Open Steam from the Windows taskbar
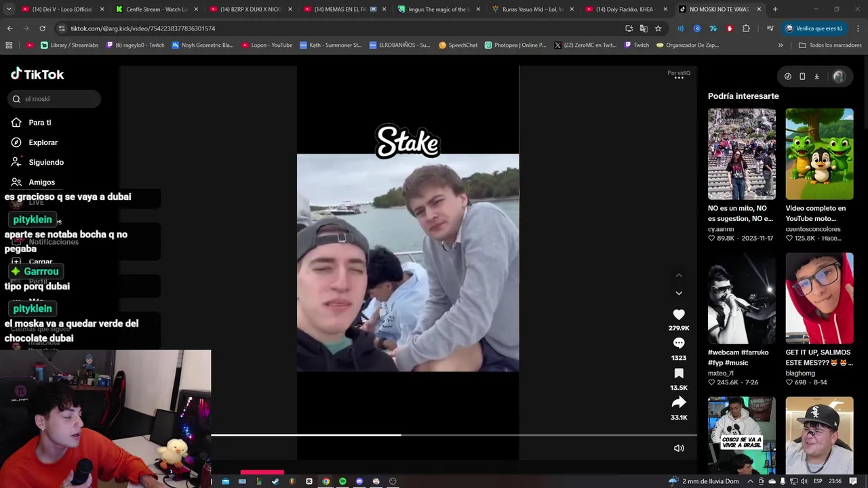This screenshot has width=868, height=488. point(275,481)
